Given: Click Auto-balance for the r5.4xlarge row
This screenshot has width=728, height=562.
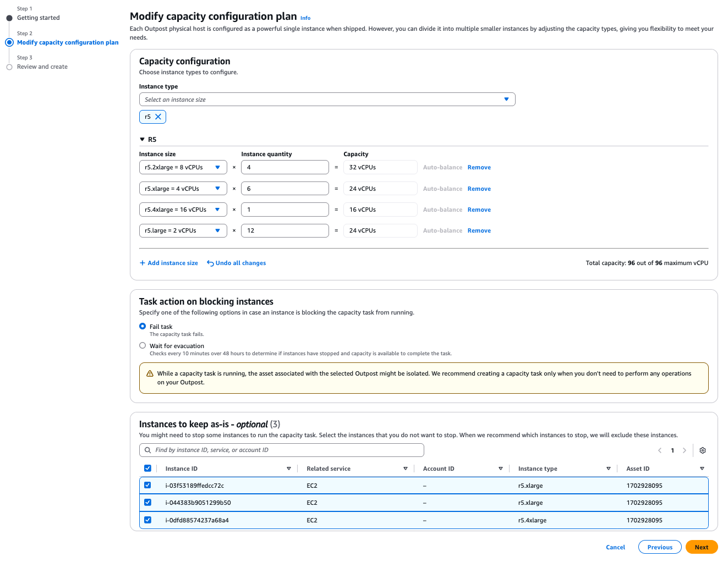Looking at the screenshot, I should pos(442,210).
